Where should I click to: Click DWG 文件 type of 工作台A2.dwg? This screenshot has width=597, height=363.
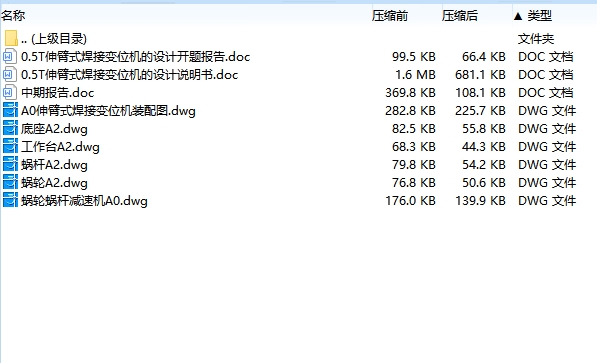(547, 146)
